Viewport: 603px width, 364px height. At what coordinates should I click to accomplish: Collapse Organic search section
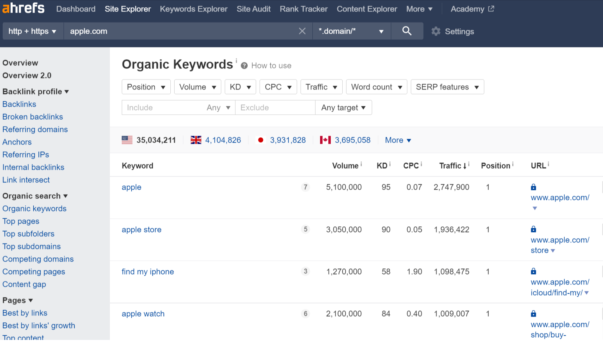coord(35,196)
